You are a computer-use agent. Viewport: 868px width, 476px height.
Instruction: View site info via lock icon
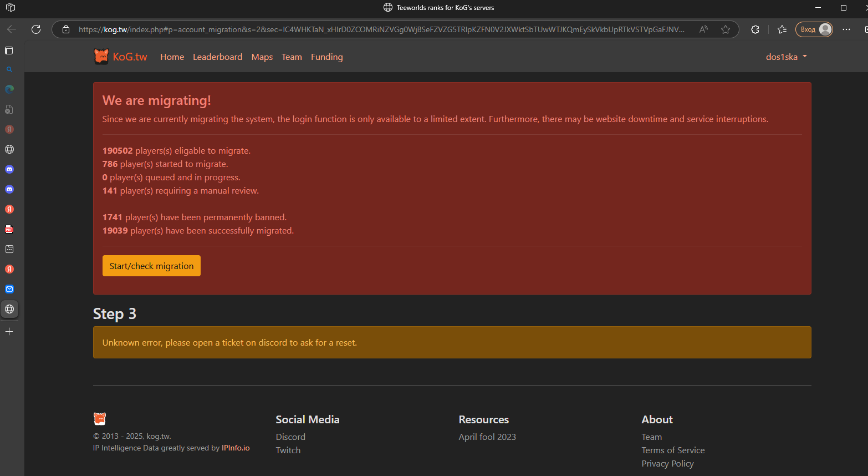66,29
